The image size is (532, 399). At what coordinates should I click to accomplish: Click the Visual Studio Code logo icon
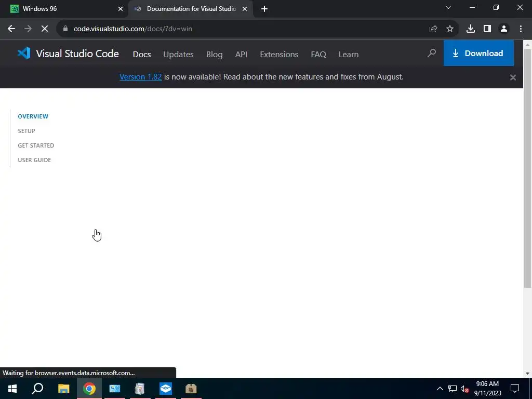24,54
